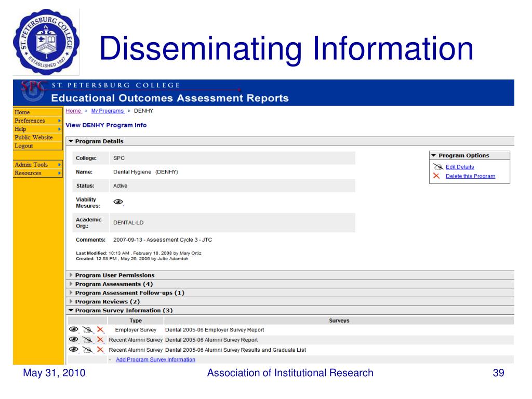Image resolution: width=532 pixels, height=399 pixels.
Task: Select Home in the sidebar menu
Action: (x=37, y=112)
